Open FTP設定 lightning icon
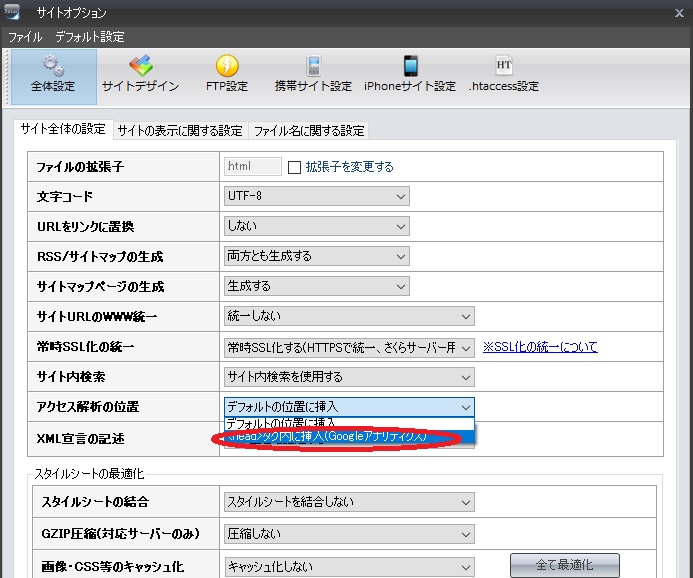The image size is (693, 578). (x=227, y=67)
